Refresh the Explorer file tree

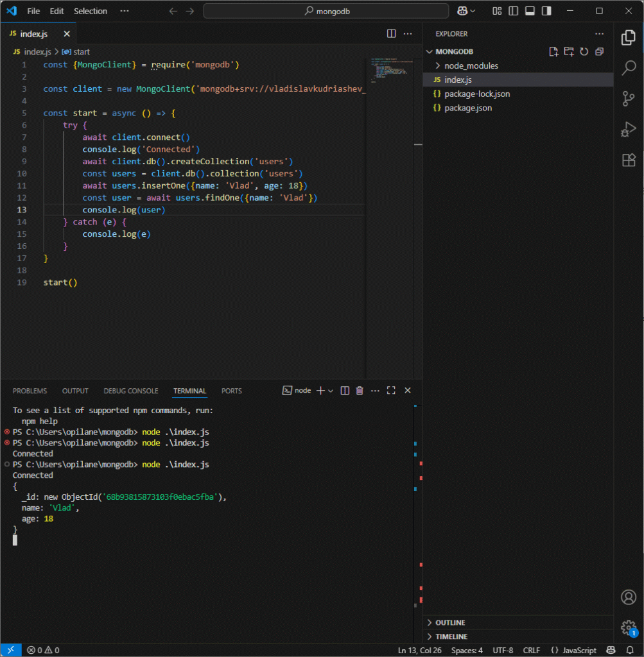click(x=584, y=52)
